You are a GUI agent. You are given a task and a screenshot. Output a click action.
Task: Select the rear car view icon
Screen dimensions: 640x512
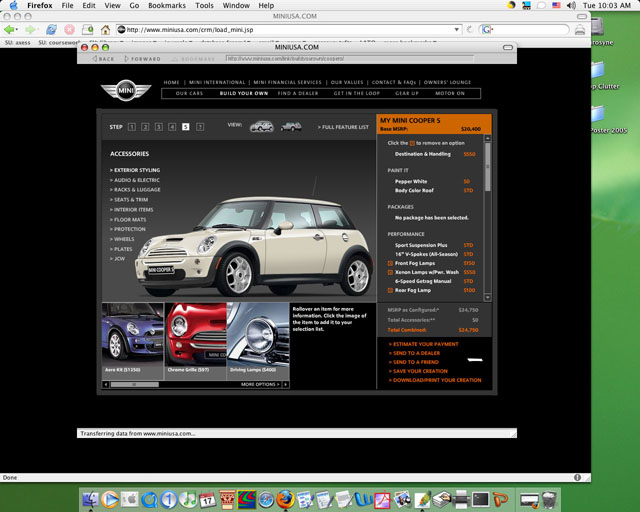tap(291, 127)
